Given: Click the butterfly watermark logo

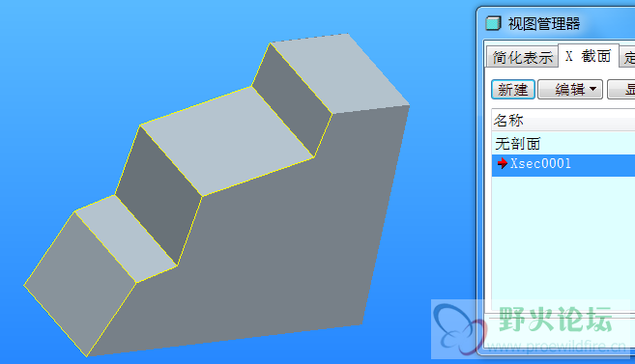Looking at the screenshot, I should tap(458, 329).
